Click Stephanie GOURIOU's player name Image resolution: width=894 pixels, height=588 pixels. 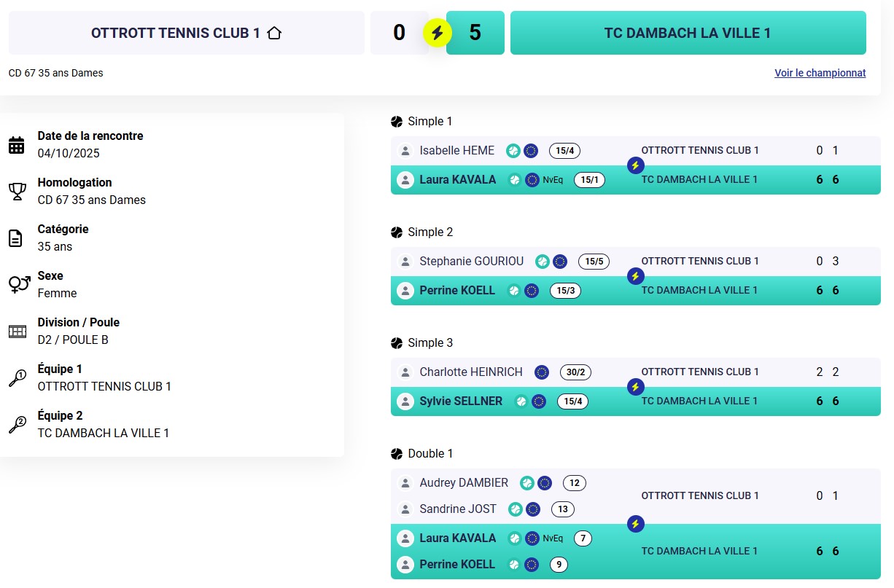(x=471, y=262)
